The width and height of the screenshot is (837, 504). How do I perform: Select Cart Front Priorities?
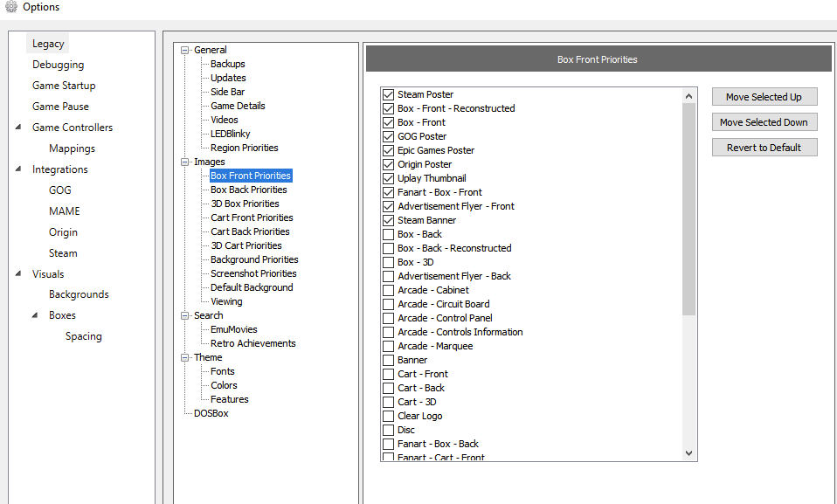[x=252, y=217]
